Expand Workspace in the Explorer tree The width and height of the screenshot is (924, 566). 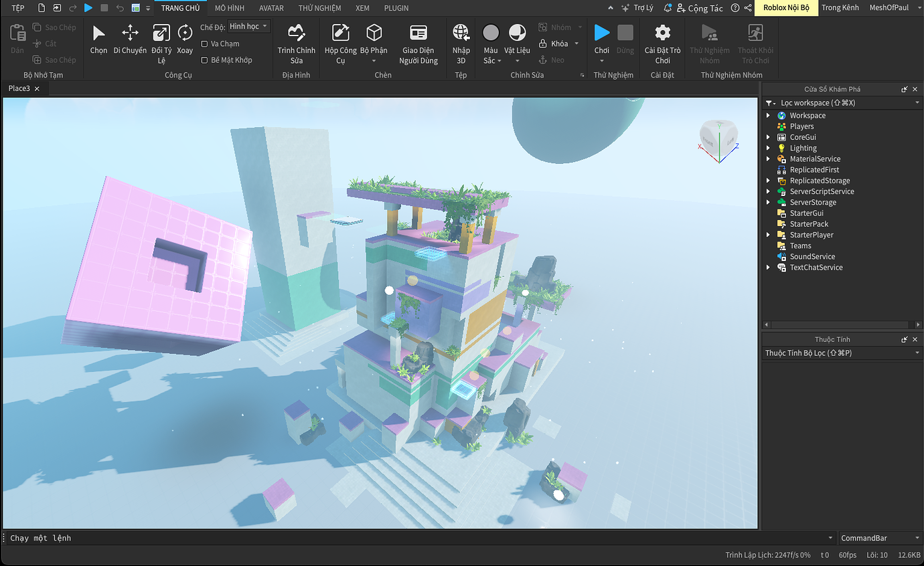click(767, 115)
